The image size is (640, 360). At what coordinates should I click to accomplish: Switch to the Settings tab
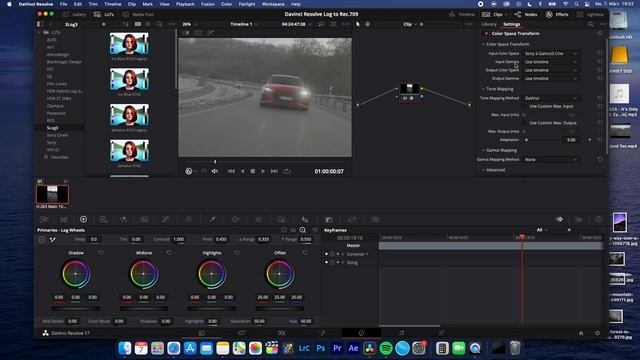[511, 24]
